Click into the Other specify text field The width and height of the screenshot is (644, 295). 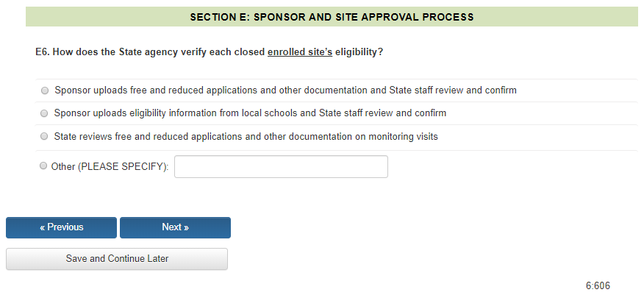(x=281, y=167)
